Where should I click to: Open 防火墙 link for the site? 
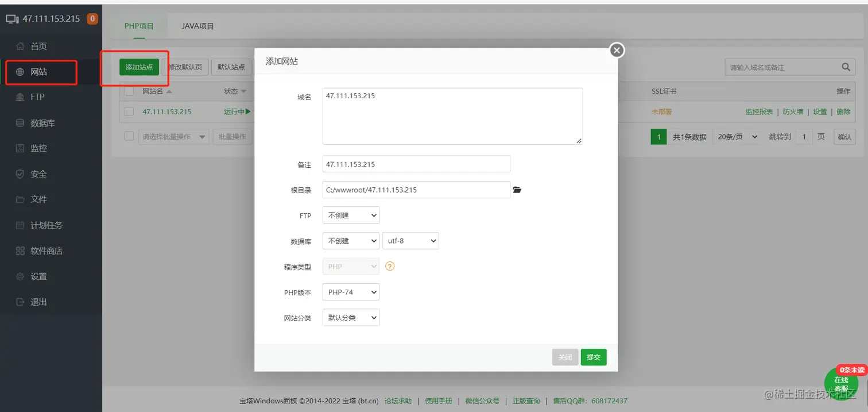(x=793, y=112)
